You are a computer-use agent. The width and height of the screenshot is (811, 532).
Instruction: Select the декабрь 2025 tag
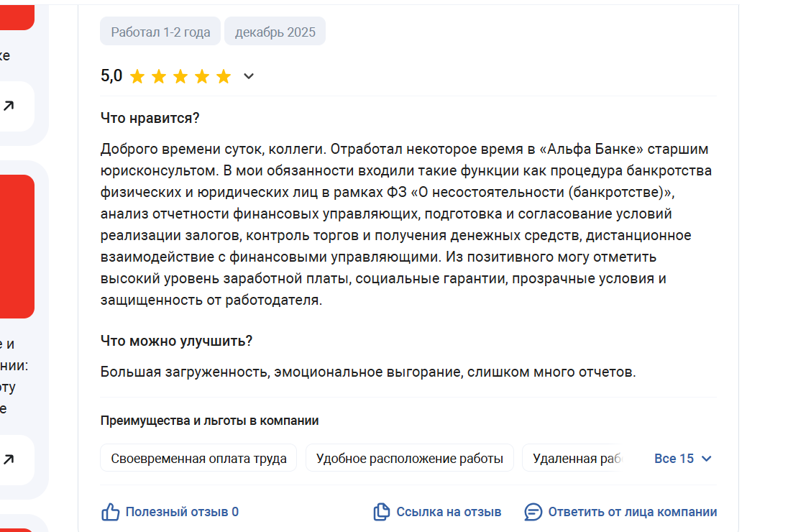coord(275,32)
